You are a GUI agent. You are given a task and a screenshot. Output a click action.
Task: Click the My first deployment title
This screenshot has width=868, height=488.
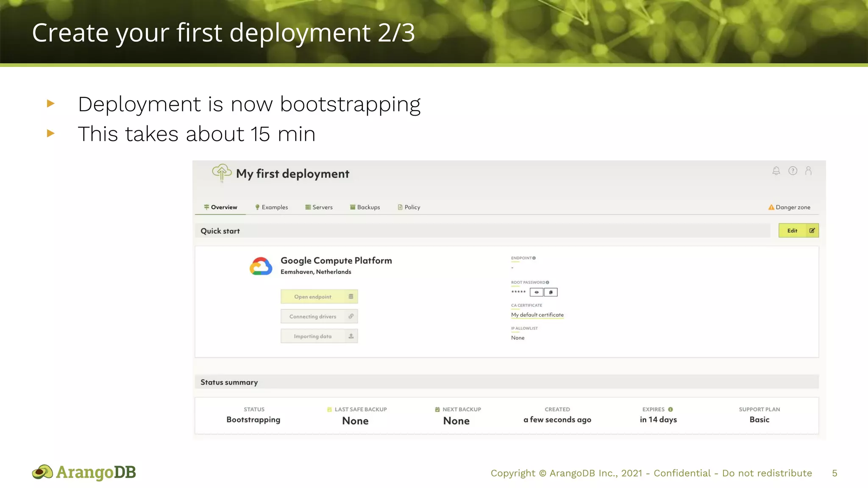point(292,174)
